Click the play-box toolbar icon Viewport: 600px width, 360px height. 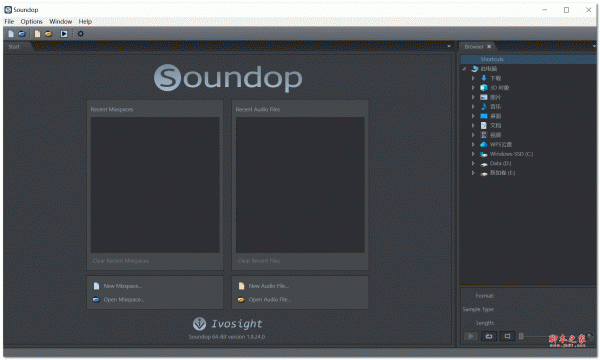click(x=64, y=34)
